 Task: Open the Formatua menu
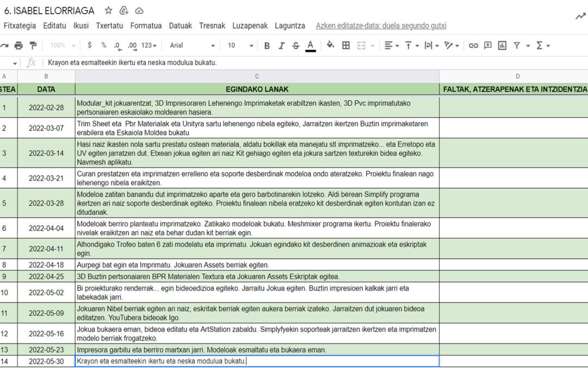[x=146, y=26]
